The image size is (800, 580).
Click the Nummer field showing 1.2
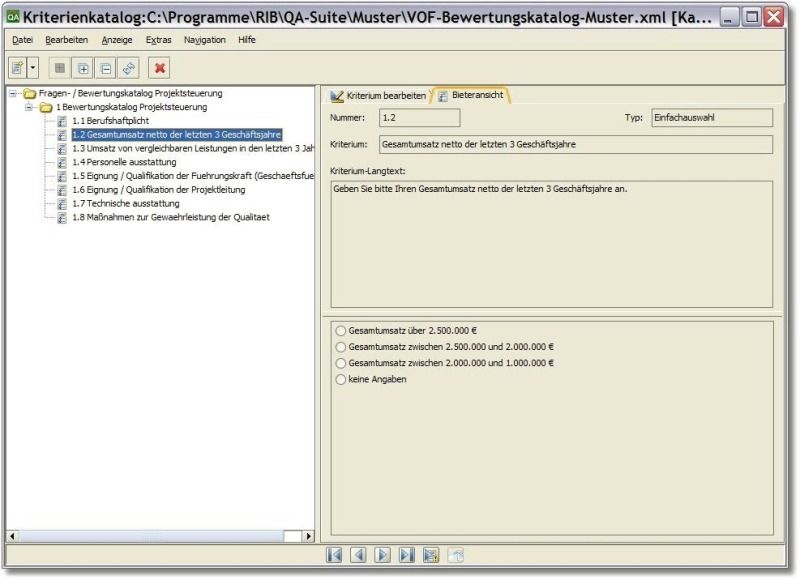(419, 118)
